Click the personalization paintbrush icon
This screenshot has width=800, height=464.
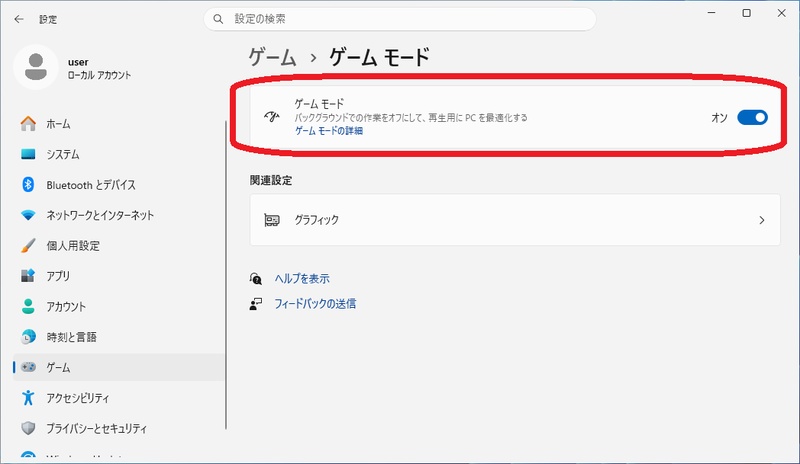point(28,246)
